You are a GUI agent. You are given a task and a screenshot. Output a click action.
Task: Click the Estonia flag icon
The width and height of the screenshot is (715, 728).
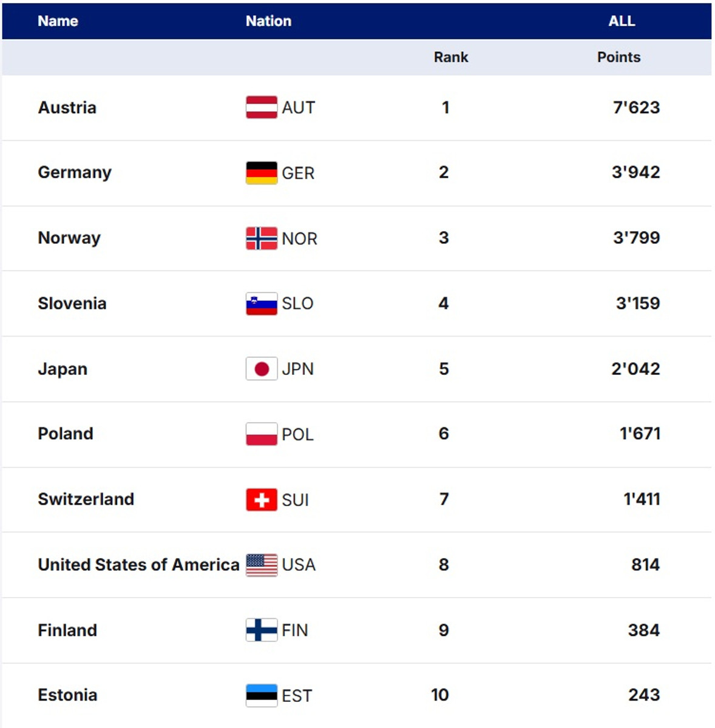(262, 695)
